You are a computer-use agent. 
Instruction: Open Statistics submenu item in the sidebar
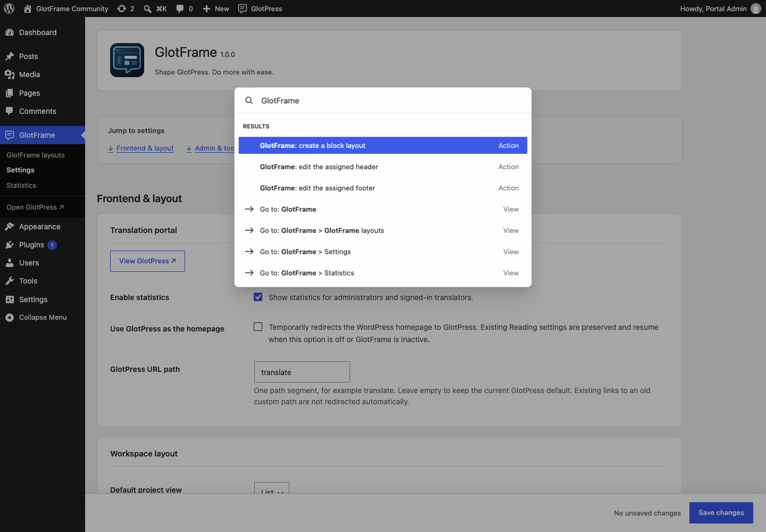click(21, 185)
